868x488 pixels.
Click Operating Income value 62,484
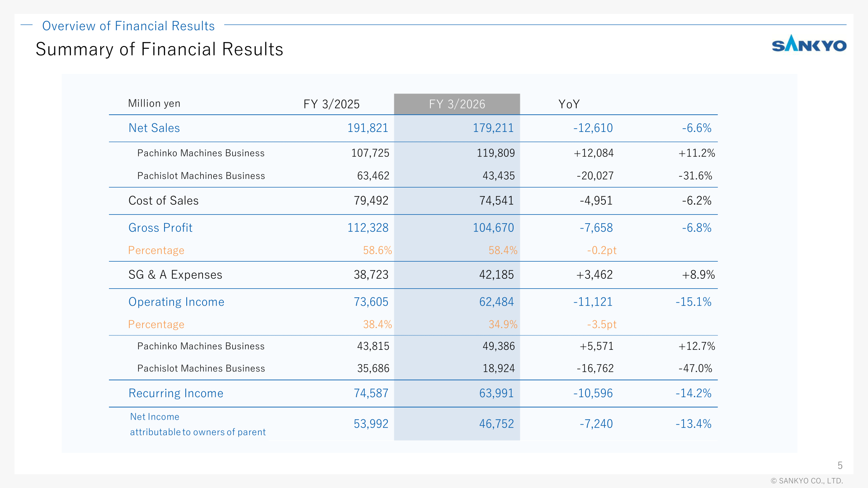pyautogui.click(x=496, y=302)
